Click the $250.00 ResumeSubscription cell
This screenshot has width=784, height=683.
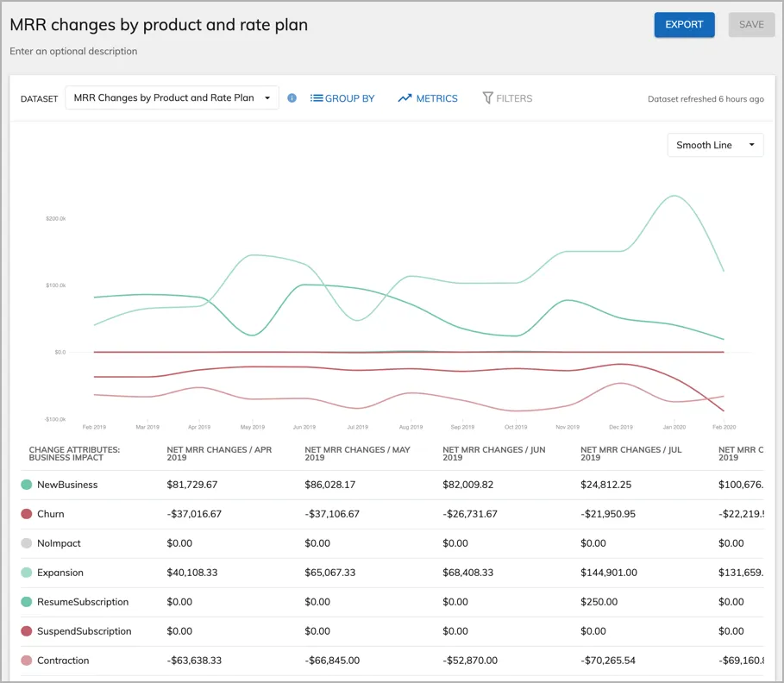599,602
